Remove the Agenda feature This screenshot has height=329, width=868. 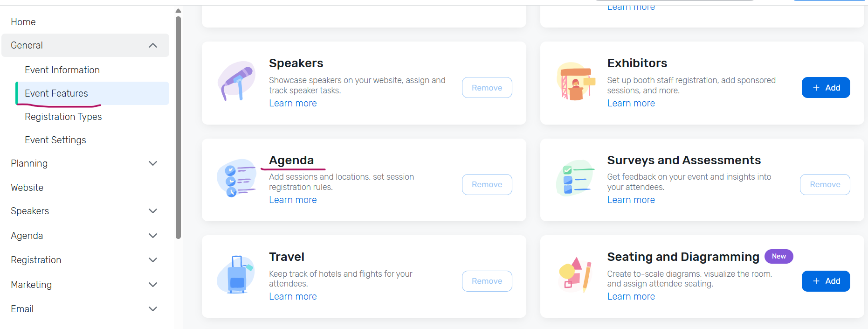(487, 184)
